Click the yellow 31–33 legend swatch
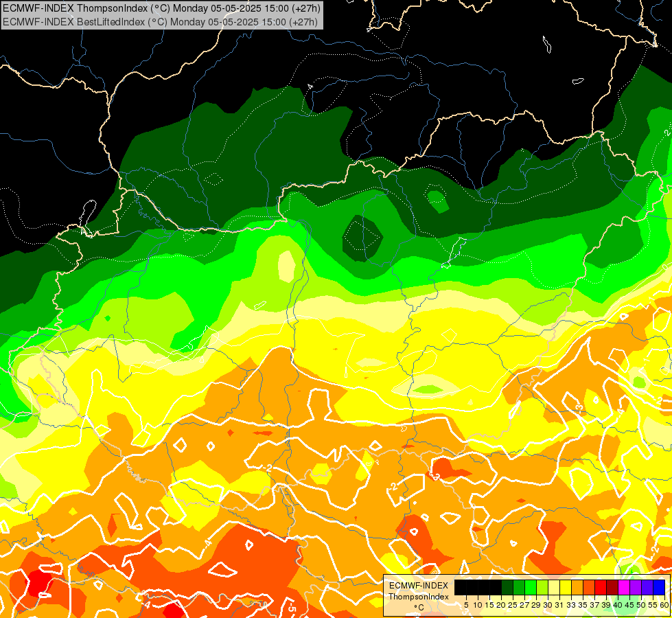This screenshot has width=672, height=618. pyautogui.click(x=566, y=588)
